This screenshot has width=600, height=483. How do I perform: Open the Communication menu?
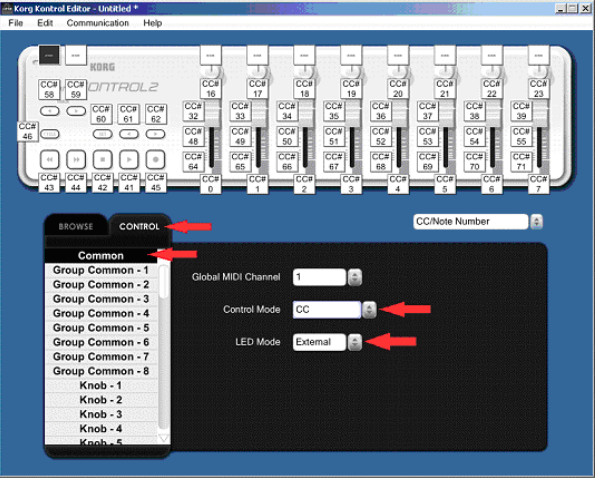(x=97, y=23)
